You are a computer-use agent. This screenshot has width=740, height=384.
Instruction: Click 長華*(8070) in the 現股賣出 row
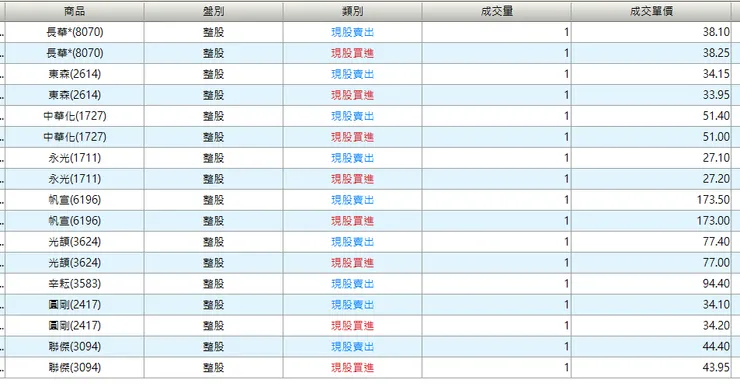[75, 32]
